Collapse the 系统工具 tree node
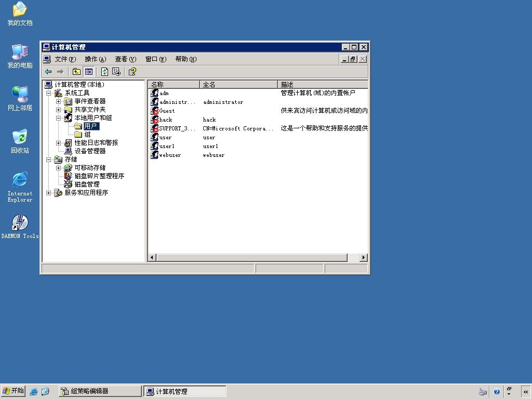Image resolution: width=532 pixels, height=399 pixels. 48,93
